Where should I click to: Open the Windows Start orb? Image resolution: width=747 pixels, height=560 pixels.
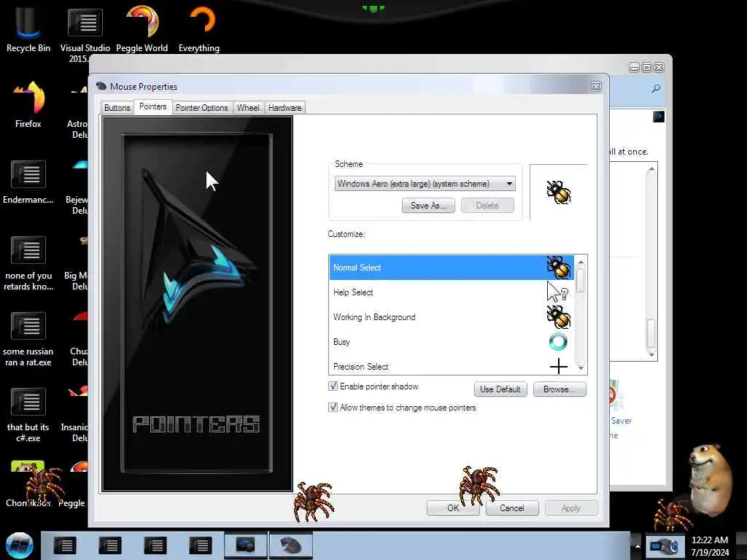20,545
